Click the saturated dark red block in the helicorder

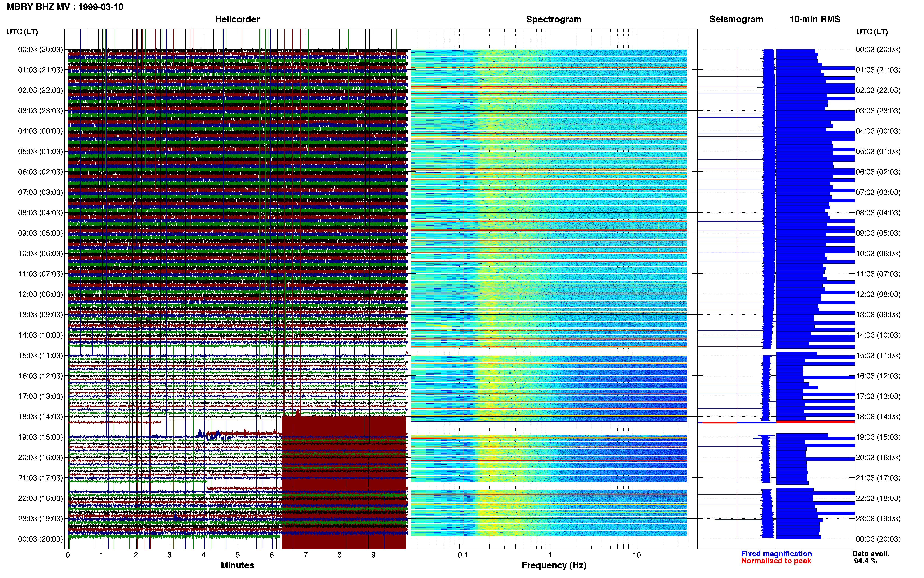click(344, 482)
